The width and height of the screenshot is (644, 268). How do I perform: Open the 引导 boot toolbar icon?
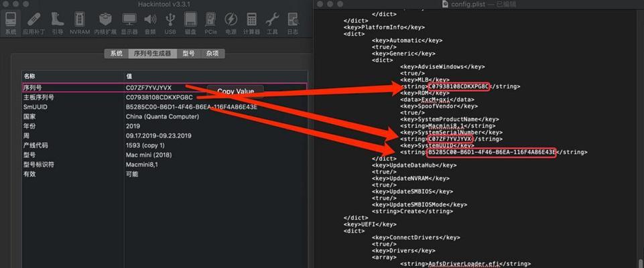pos(57,23)
